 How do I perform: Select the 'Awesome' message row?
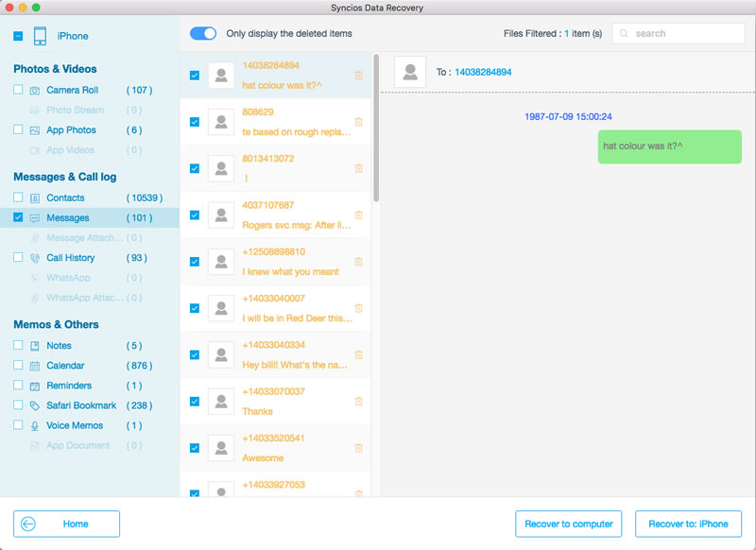click(x=275, y=448)
